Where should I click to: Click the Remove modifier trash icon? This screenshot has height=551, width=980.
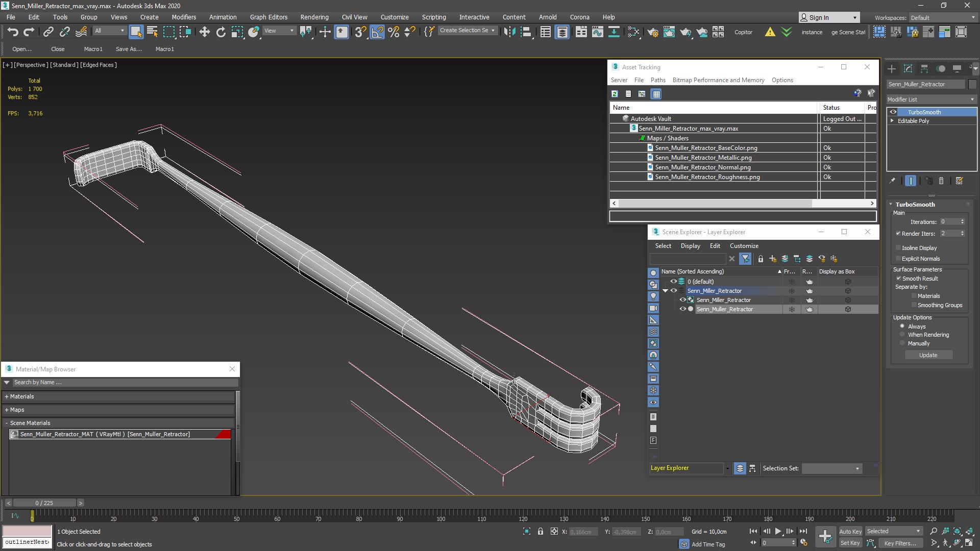941,181
